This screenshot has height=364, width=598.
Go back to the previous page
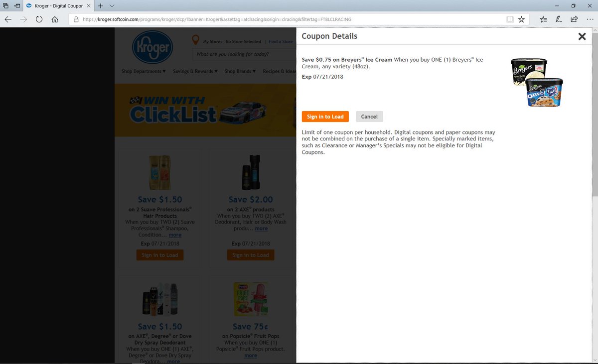coord(8,19)
